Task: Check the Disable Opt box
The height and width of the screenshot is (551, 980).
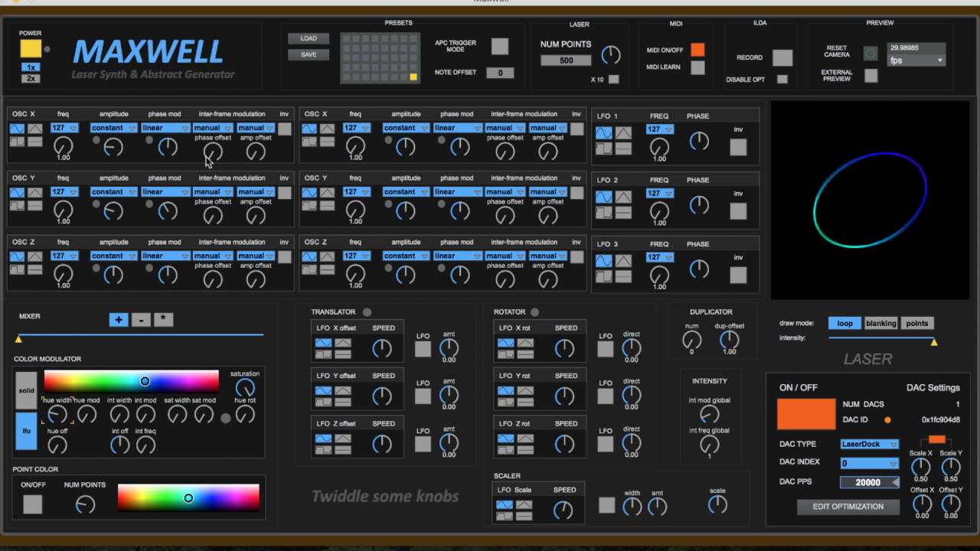Action: click(782, 79)
